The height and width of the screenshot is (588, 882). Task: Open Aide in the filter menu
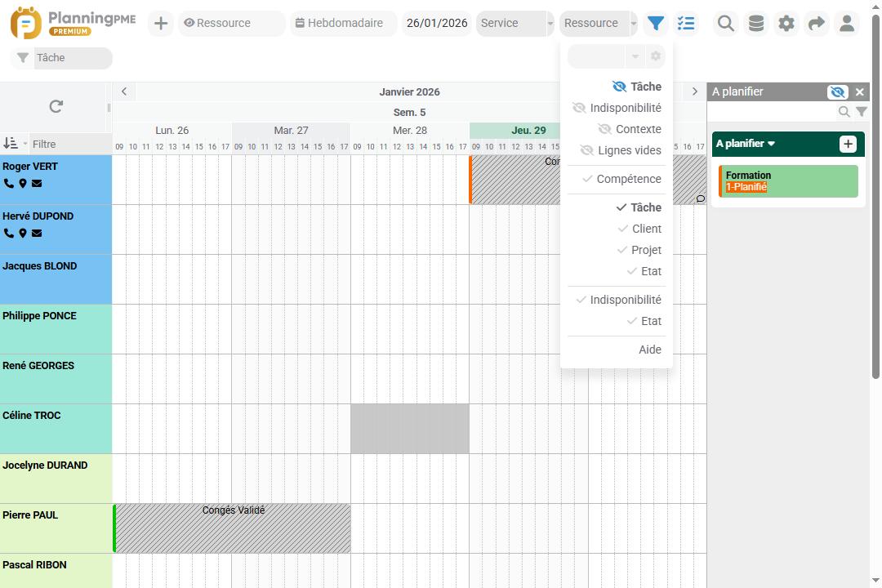pyautogui.click(x=650, y=350)
